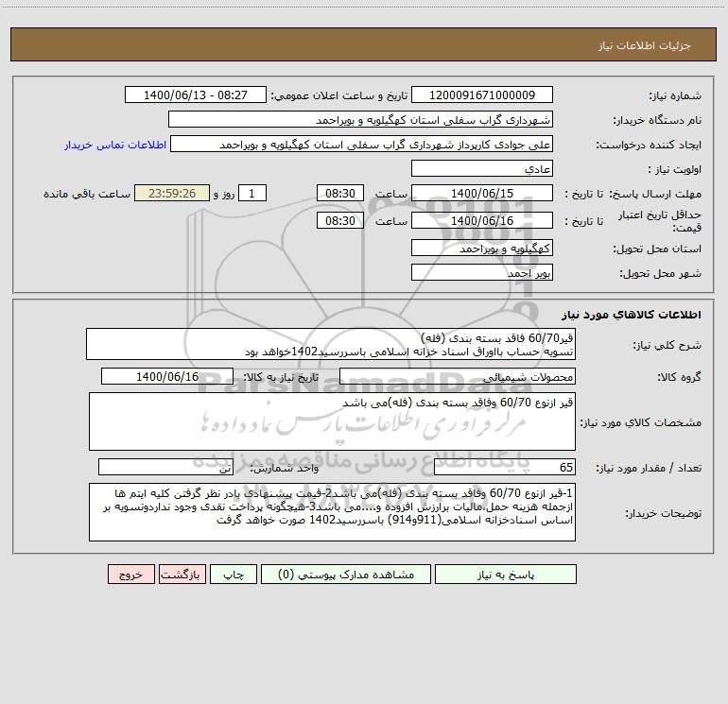728x704 pixels.
Task: Click the چاپ print button
Action: tap(234, 575)
